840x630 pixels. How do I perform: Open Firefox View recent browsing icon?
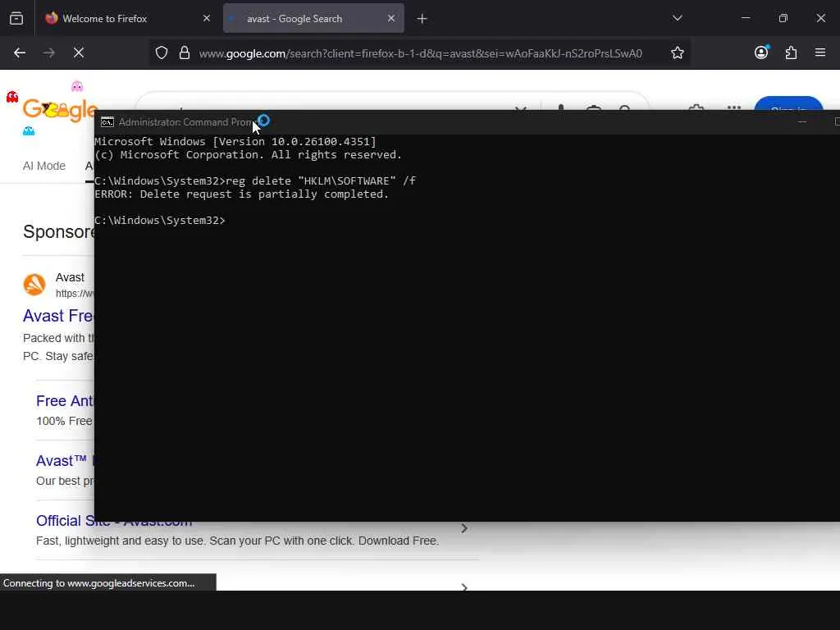coord(16,18)
